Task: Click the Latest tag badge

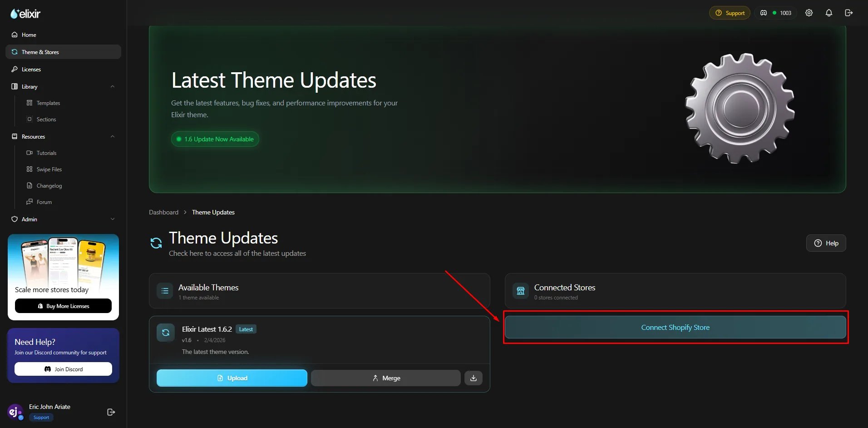Action: point(246,329)
